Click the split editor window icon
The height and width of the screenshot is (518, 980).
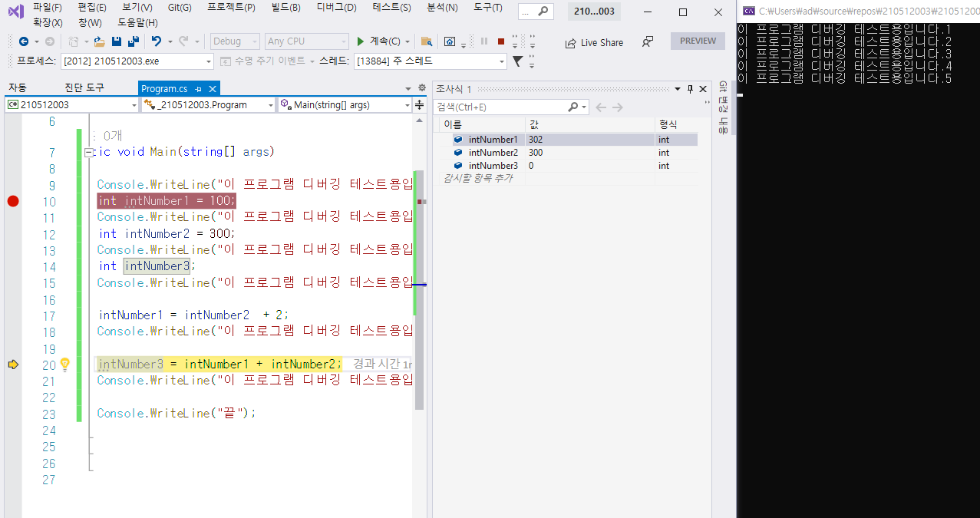[x=421, y=105]
